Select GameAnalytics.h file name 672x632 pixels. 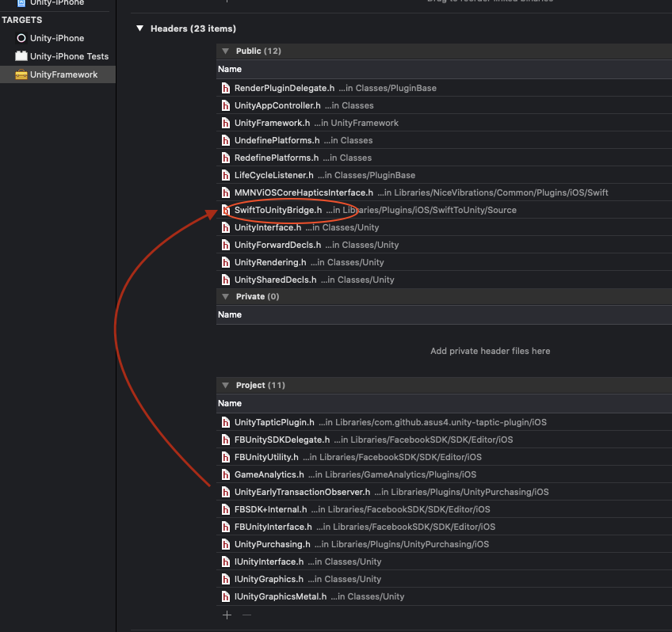point(269,474)
